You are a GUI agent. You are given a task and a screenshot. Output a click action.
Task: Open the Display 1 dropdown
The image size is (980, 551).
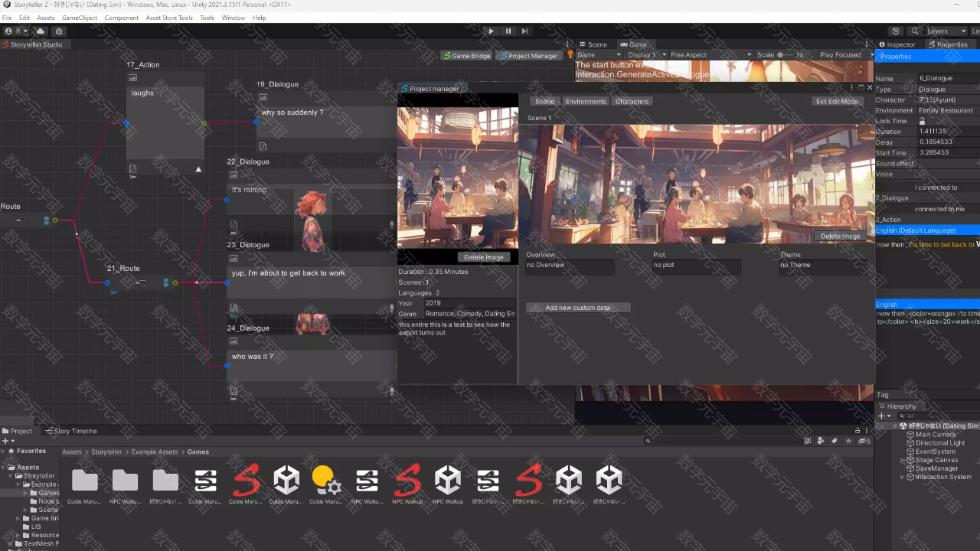645,55
